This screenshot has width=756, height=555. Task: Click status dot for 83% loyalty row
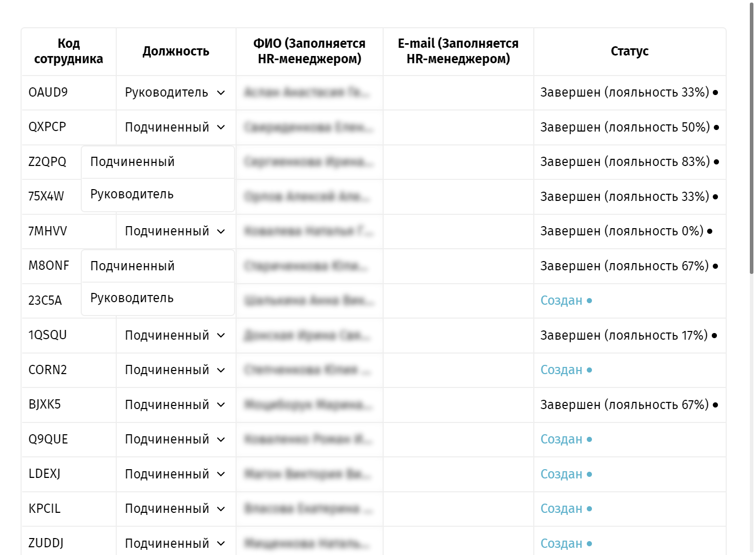[716, 162]
